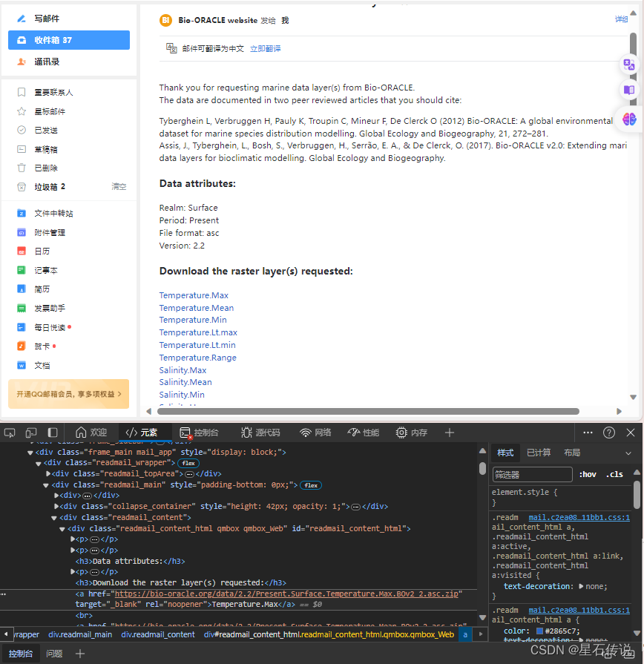Open the greeting card icon 贺卡
Screen dimensions: 644x664
click(x=22, y=346)
